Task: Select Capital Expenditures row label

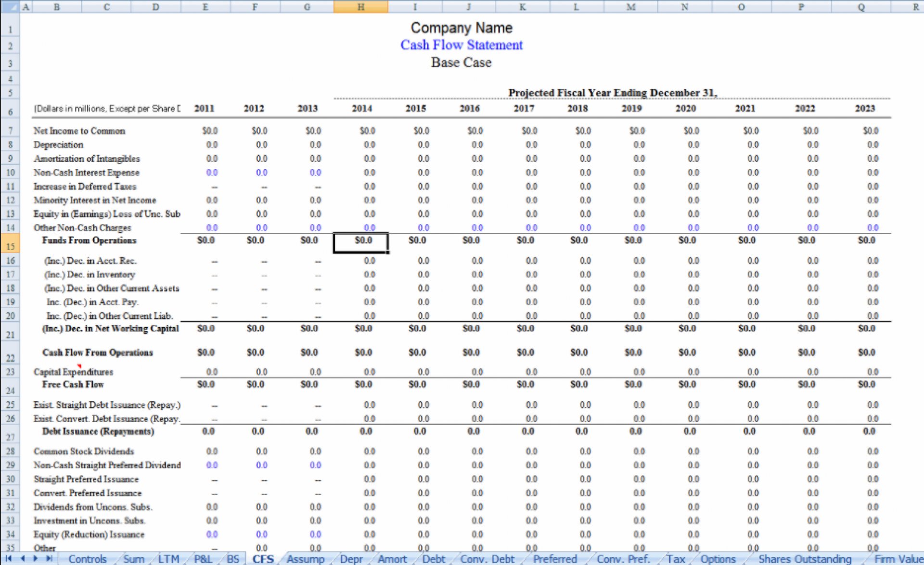Action: point(73,372)
